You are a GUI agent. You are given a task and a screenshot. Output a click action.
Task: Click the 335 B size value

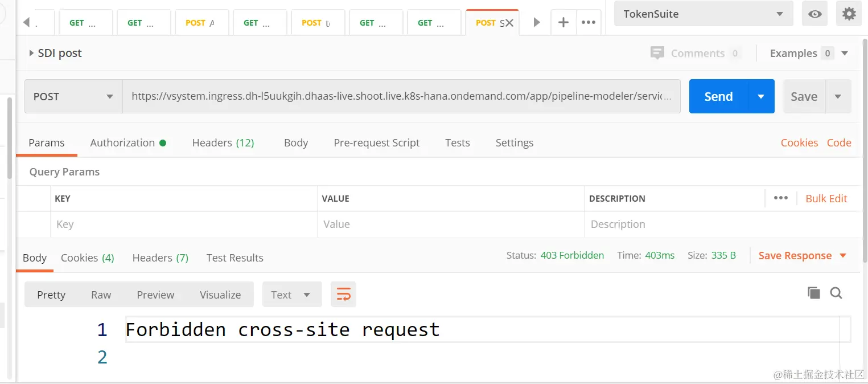[723, 255]
